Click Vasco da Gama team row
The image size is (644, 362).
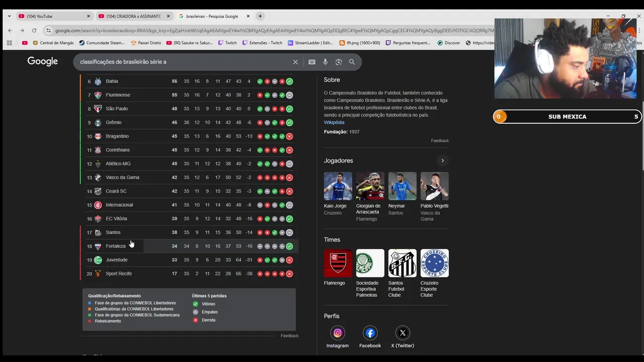click(189, 177)
